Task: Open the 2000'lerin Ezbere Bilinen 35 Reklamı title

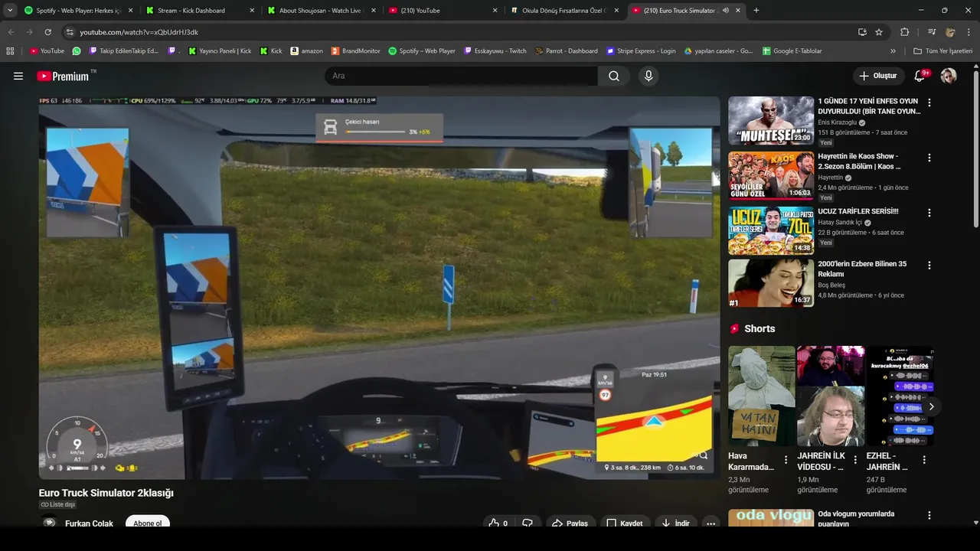Action: click(x=862, y=269)
